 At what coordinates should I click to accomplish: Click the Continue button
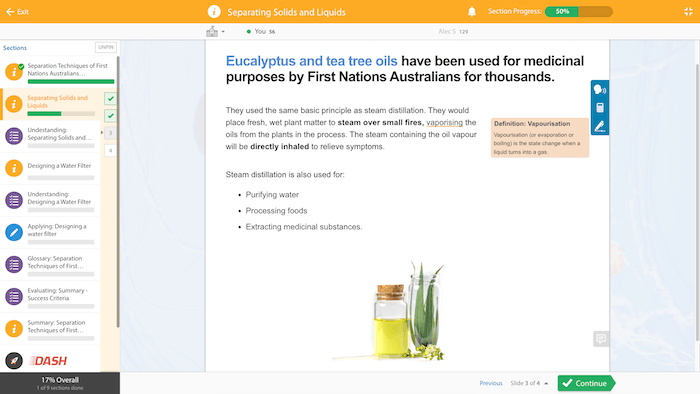click(x=586, y=383)
